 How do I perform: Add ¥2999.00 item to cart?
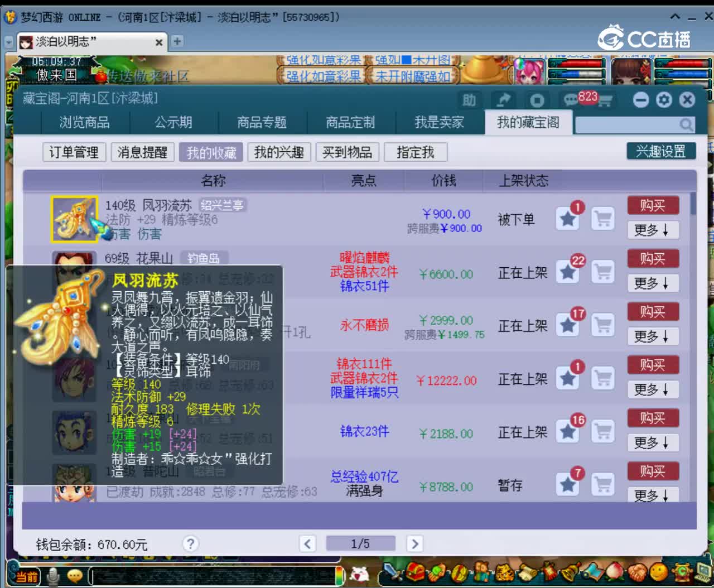click(x=603, y=325)
